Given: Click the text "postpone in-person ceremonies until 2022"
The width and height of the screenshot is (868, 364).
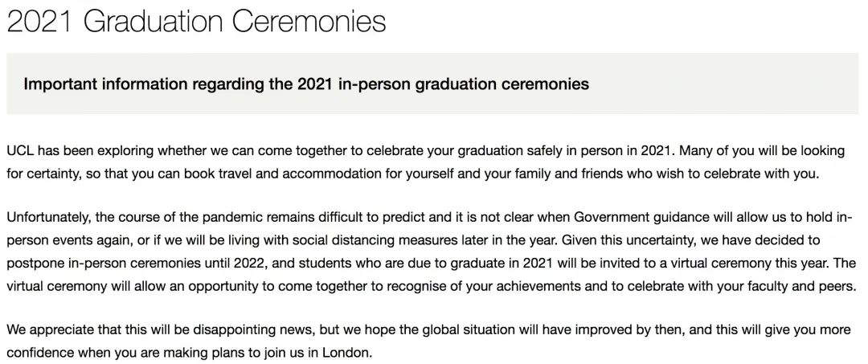Looking at the screenshot, I should 137,264.
